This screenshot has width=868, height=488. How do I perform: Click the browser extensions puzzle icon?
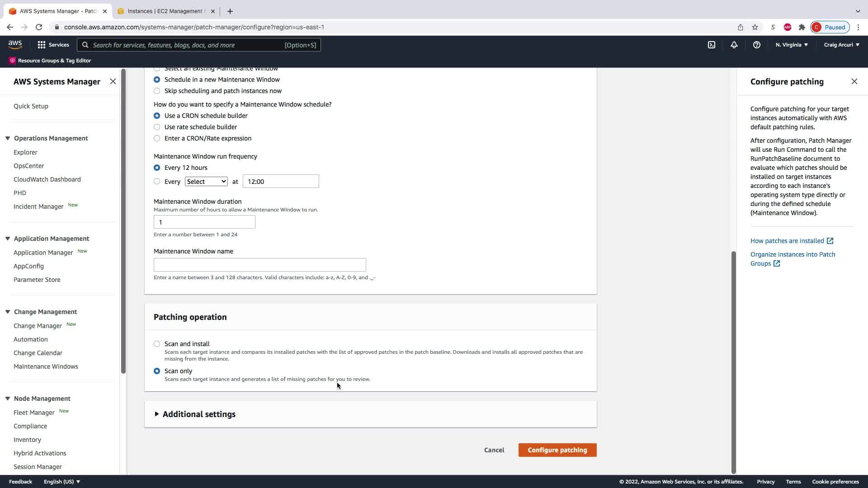coord(802,27)
